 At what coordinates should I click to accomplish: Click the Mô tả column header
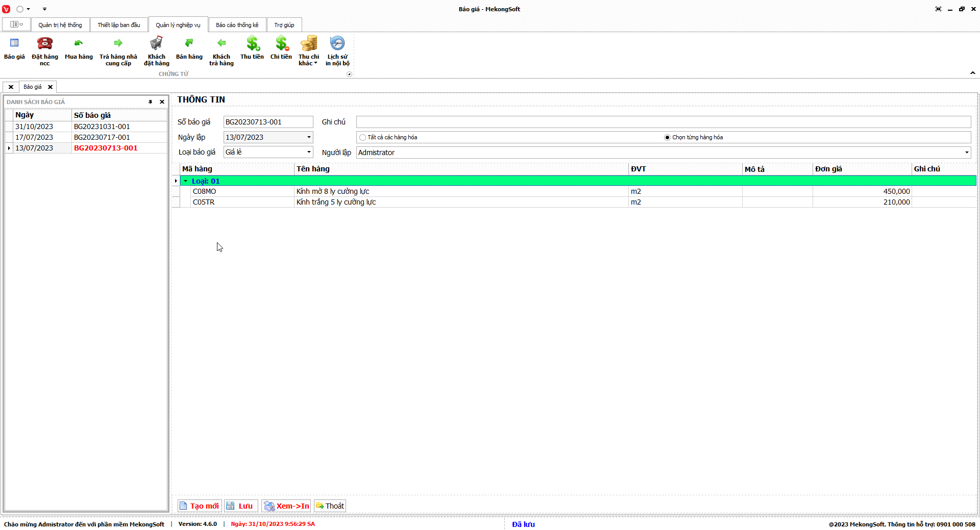[x=777, y=169]
